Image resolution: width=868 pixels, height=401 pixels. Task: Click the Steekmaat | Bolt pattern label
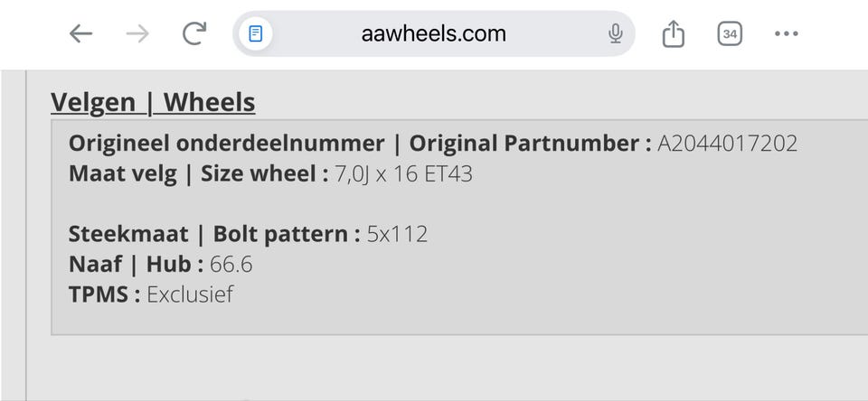click(208, 234)
